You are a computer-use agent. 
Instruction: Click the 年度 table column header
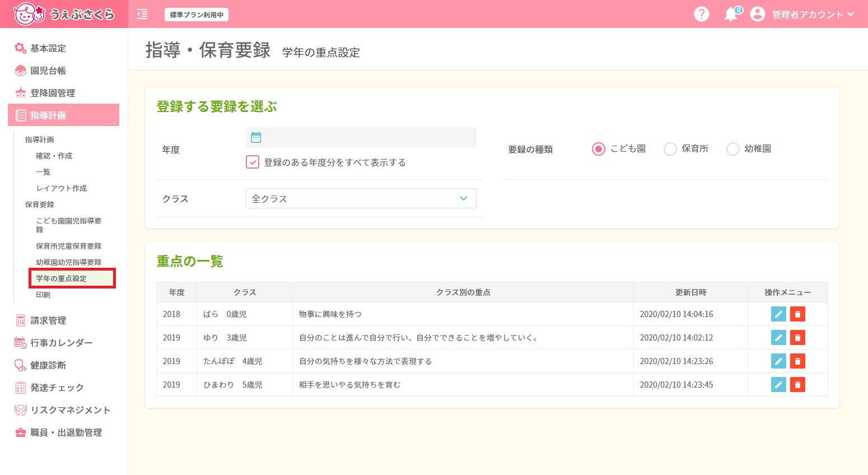(176, 292)
